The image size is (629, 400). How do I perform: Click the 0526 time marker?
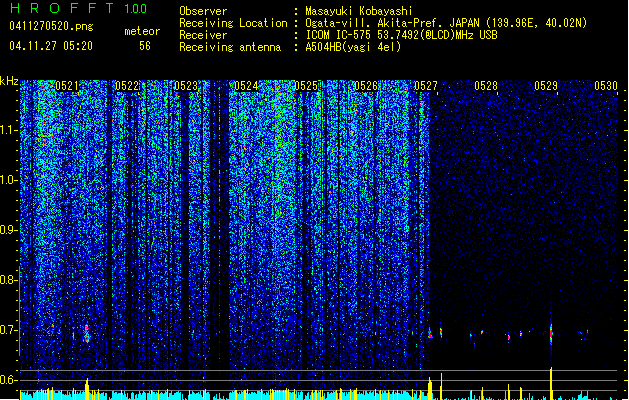coord(366,86)
